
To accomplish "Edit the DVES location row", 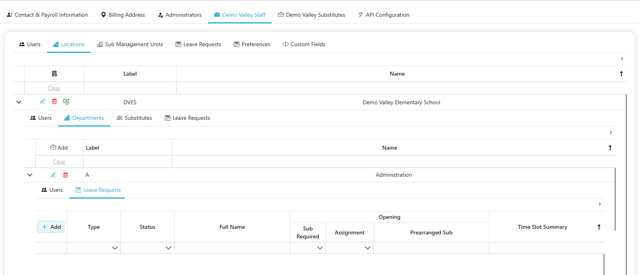I will click(x=43, y=101).
